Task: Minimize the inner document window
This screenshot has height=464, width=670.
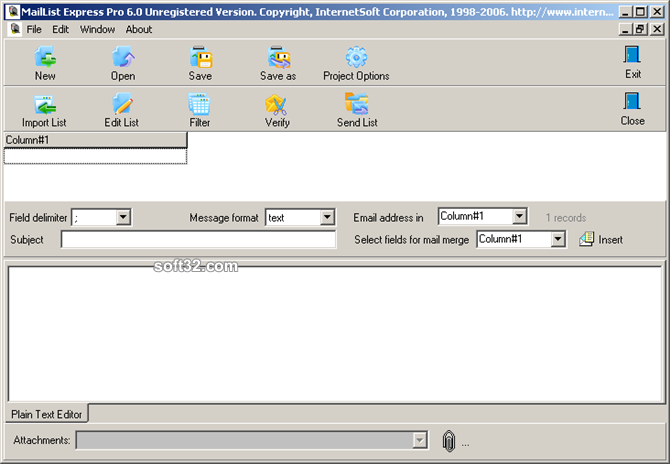Action: [x=625, y=29]
